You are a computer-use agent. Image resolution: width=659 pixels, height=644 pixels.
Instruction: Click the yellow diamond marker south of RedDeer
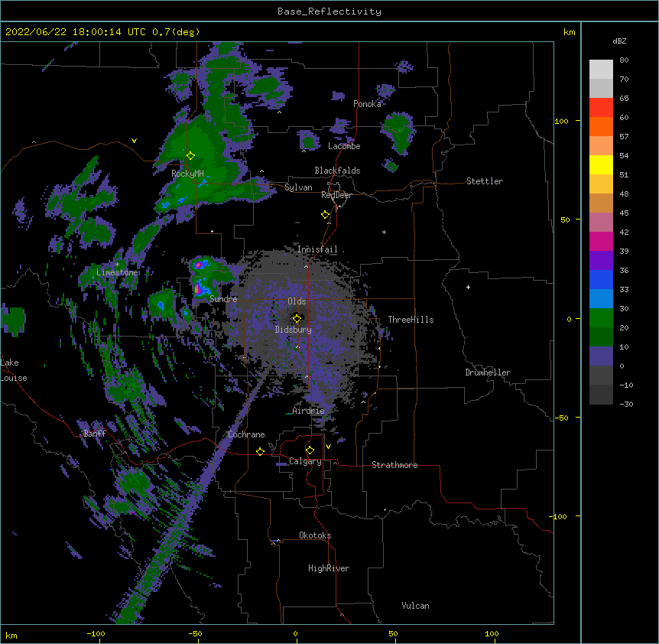(325, 215)
